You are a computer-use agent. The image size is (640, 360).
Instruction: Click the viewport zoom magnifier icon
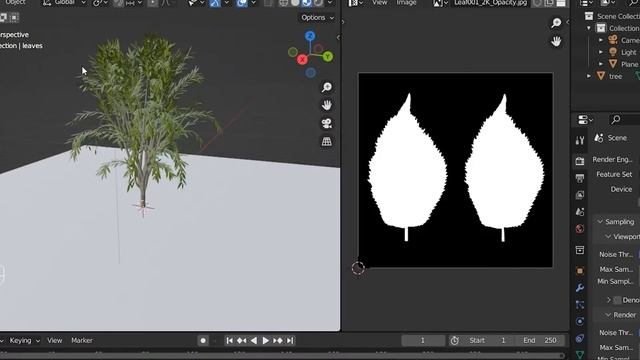point(327,87)
